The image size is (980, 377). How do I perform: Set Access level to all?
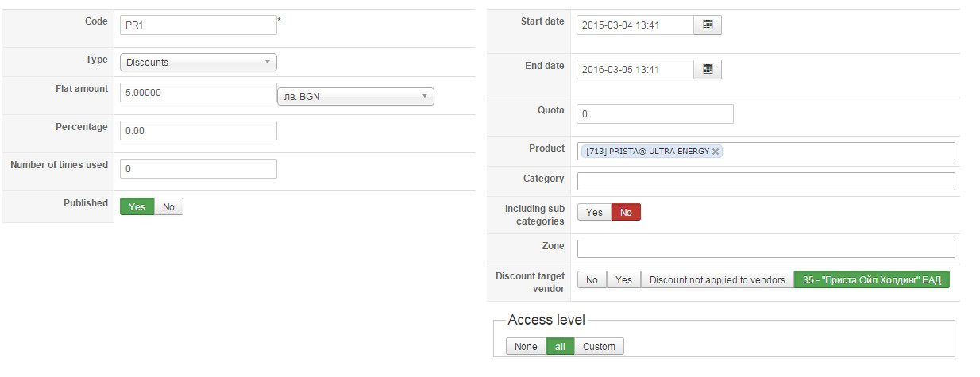point(560,346)
